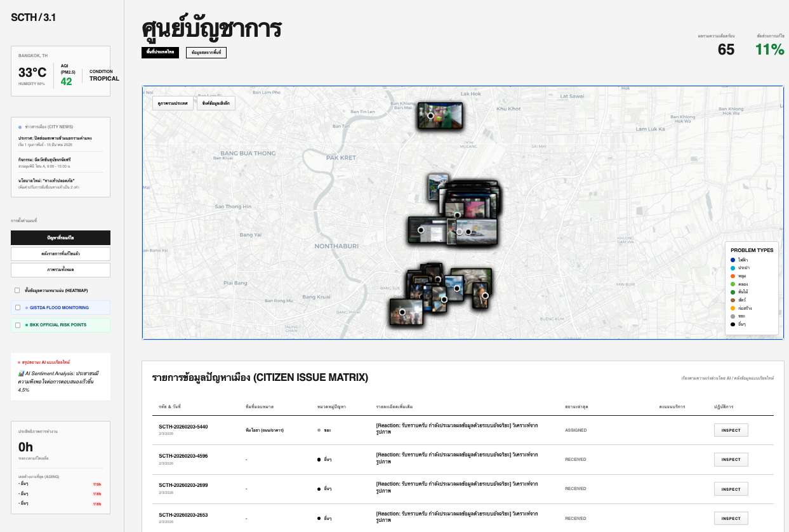The height and width of the screenshot is (532, 789).
Task: Click the cyan ประปา legend swatch
Action: click(x=733, y=268)
